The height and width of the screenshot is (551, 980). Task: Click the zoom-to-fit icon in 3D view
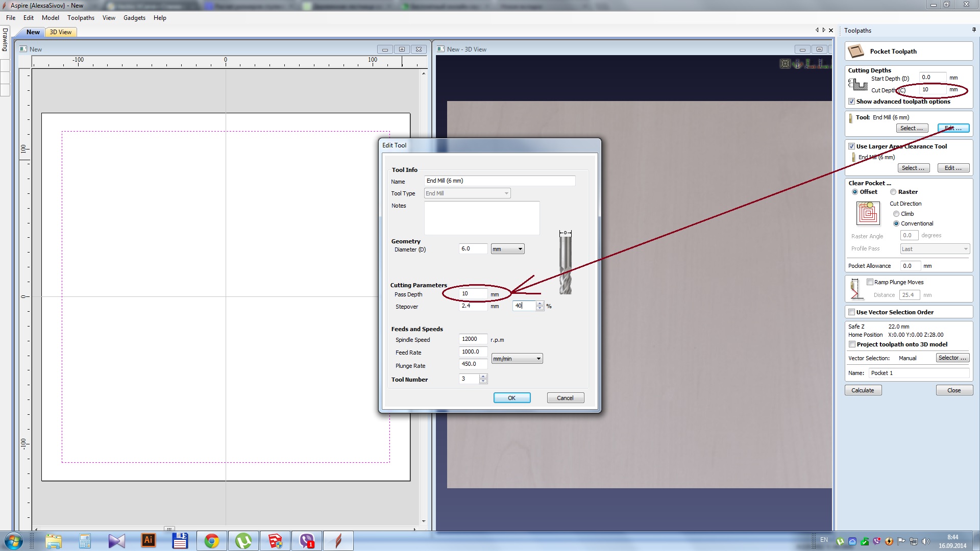785,64
